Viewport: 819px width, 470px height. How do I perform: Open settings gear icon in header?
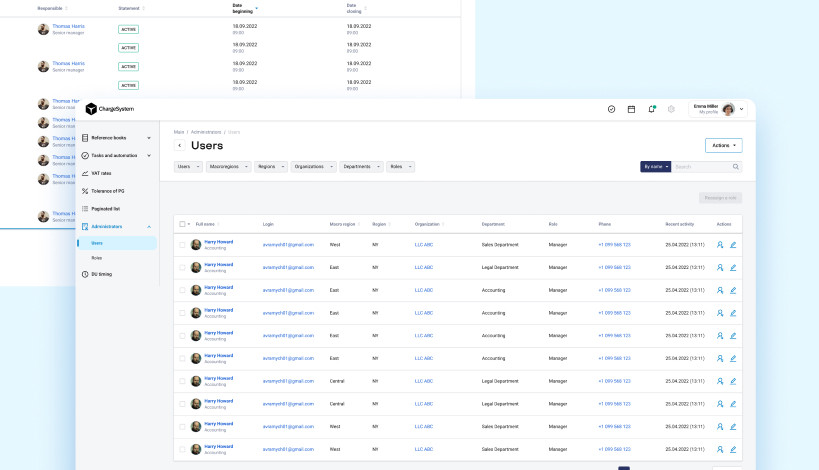(x=672, y=109)
